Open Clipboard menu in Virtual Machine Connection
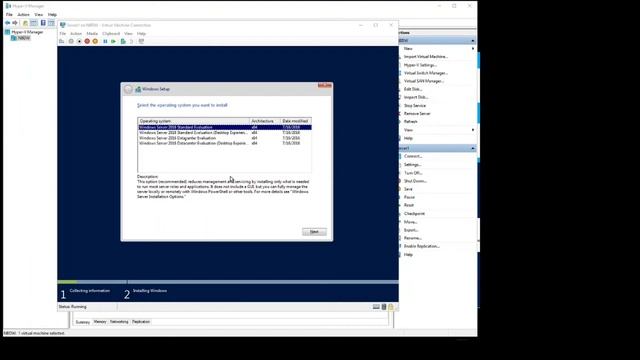 111,33
